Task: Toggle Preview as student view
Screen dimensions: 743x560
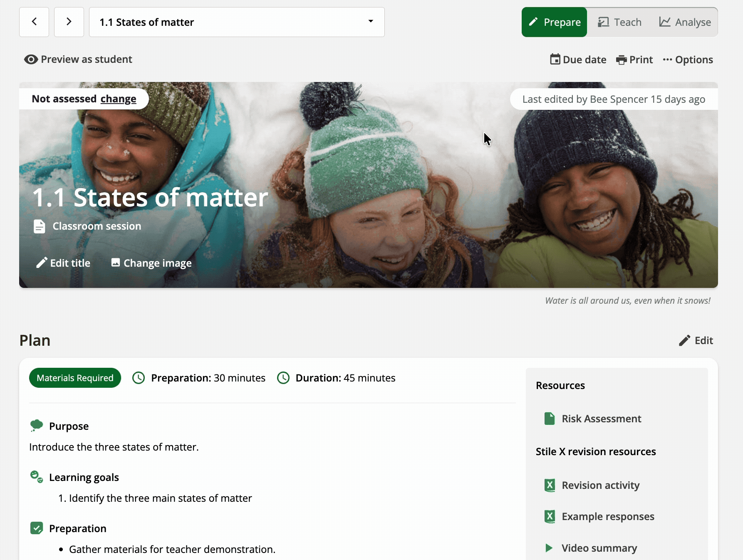Action: [x=78, y=59]
